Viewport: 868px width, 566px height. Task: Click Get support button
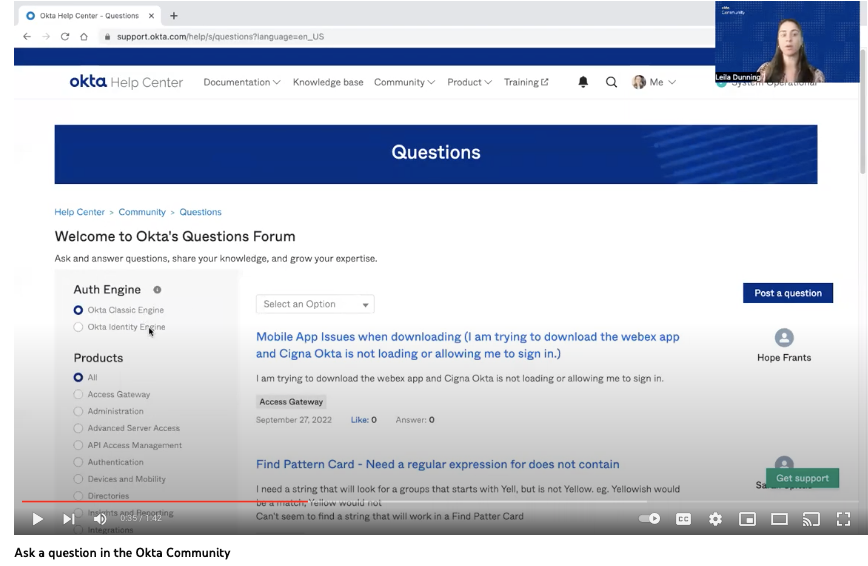(x=802, y=478)
